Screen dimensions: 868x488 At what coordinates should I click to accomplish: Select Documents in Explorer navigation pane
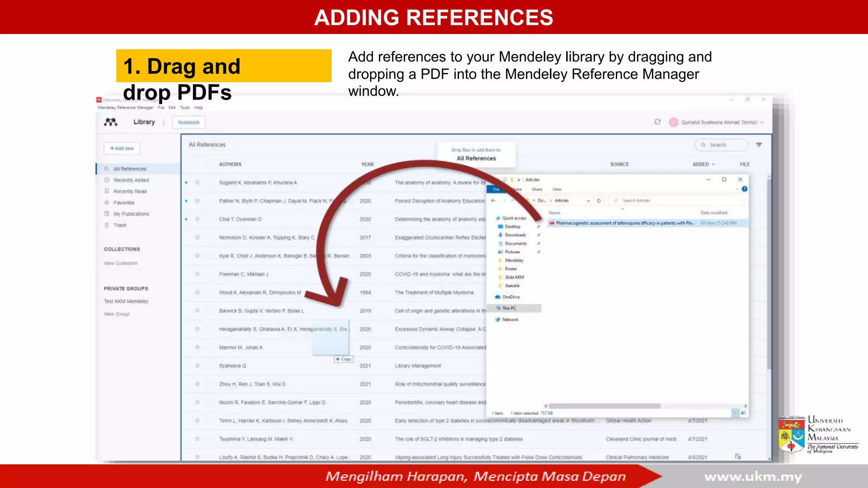click(x=512, y=244)
